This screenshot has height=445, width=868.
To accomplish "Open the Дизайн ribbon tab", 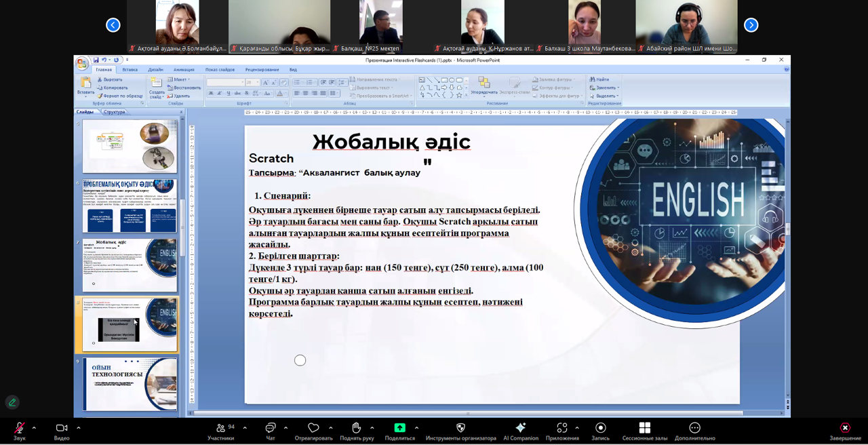I will tap(155, 70).
